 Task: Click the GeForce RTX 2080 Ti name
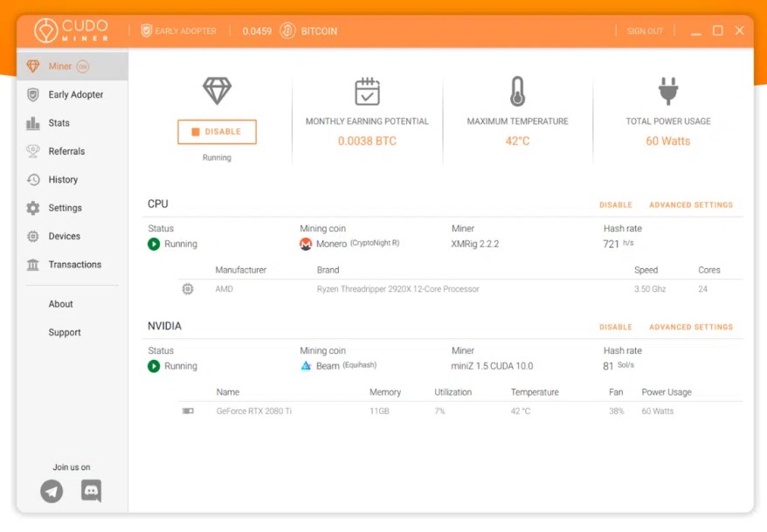tap(254, 411)
